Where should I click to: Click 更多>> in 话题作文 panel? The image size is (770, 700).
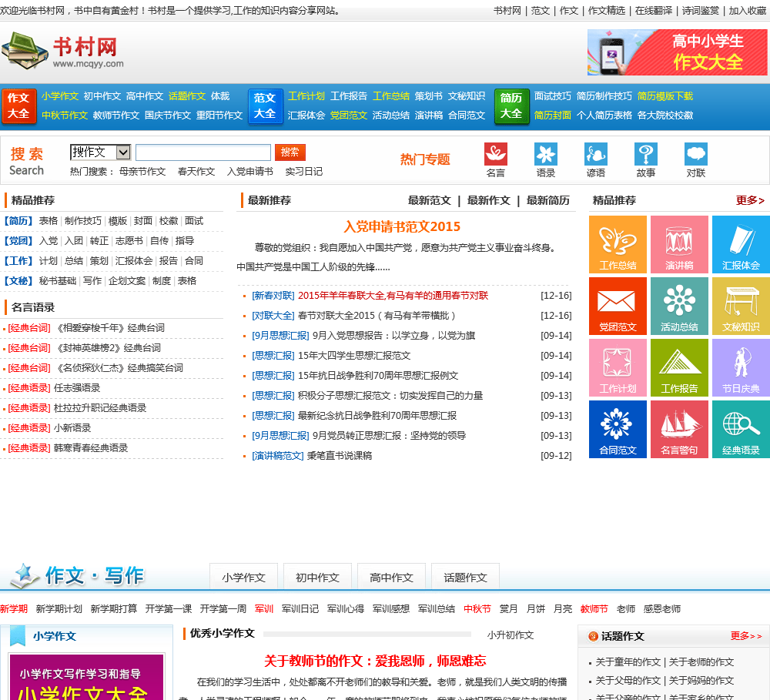746,636
